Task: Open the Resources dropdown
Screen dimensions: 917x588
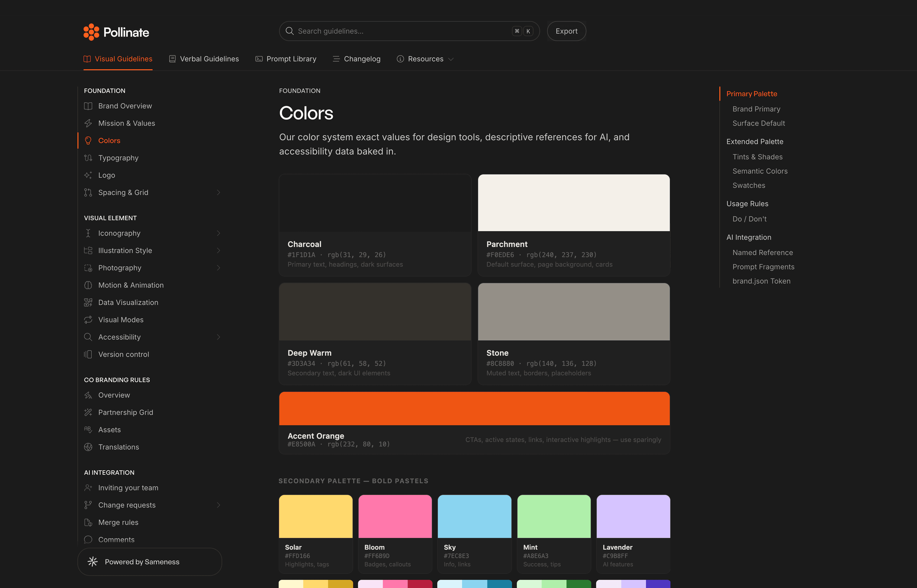Action: (x=425, y=59)
